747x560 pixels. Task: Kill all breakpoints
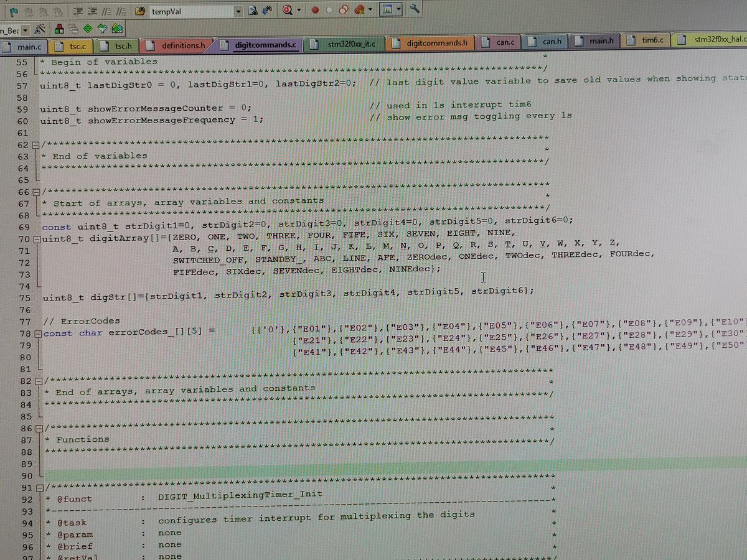(359, 11)
